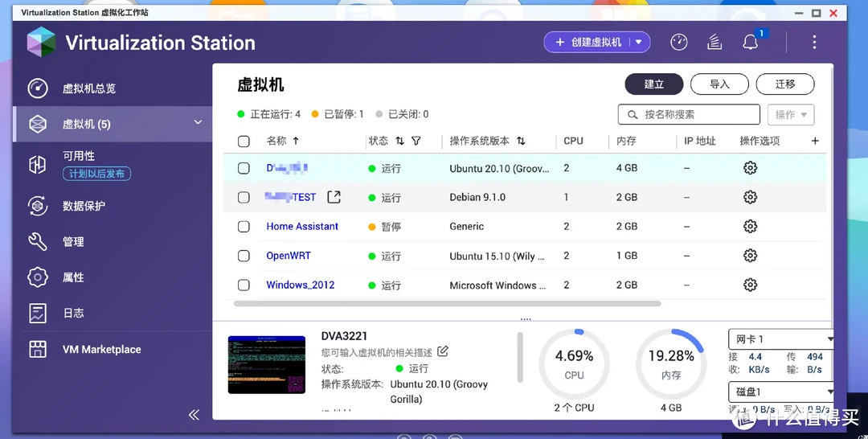Click the detail panel drag handle dots

(526, 319)
